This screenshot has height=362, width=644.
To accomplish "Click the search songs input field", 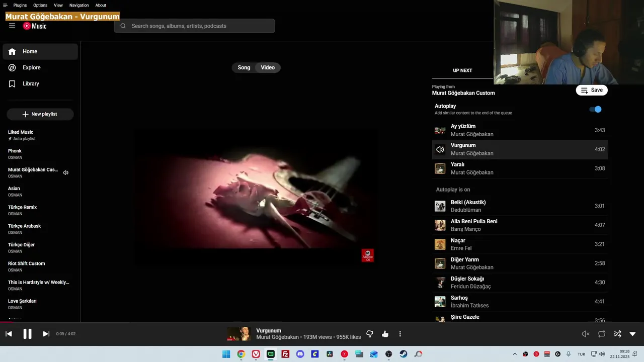I will click(195, 26).
